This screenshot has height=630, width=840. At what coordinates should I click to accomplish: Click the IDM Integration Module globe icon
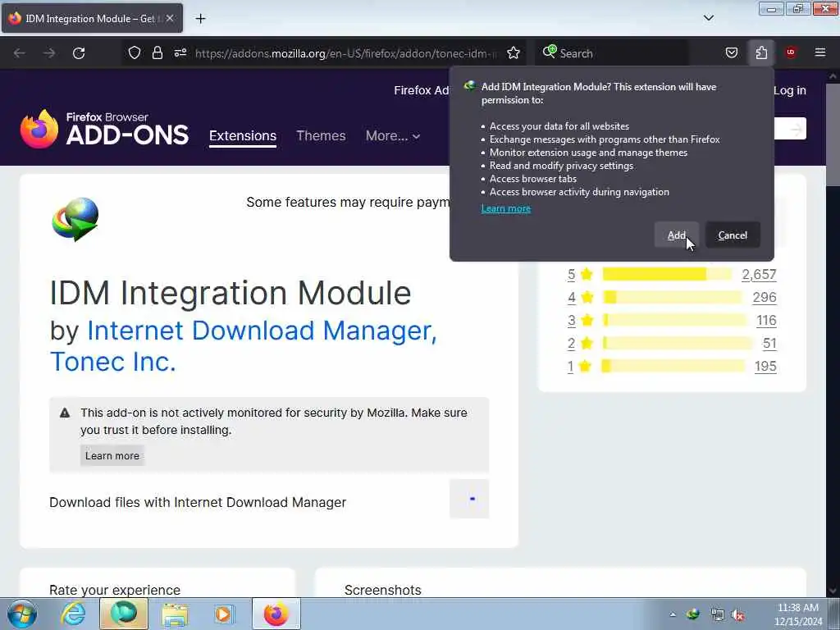[x=75, y=218]
